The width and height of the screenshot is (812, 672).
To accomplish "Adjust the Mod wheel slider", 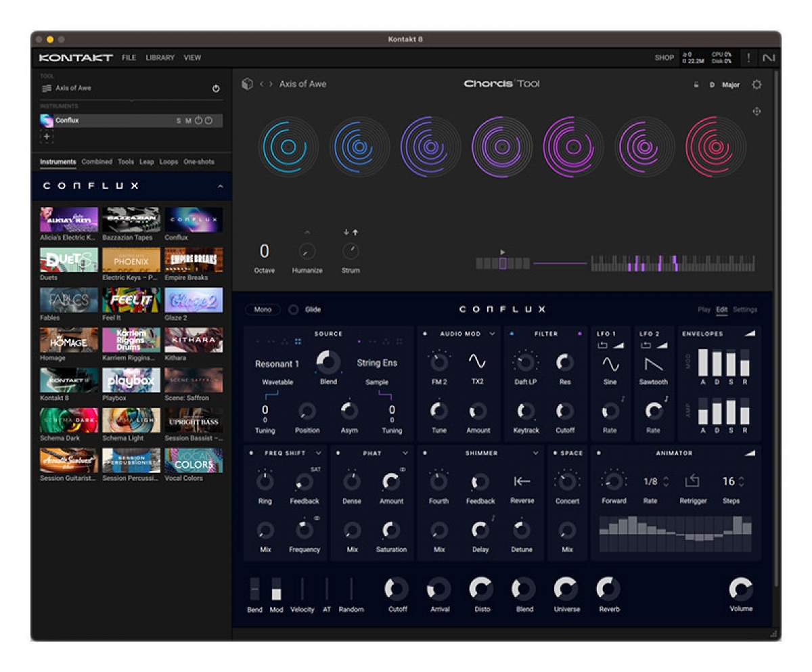I will click(276, 589).
